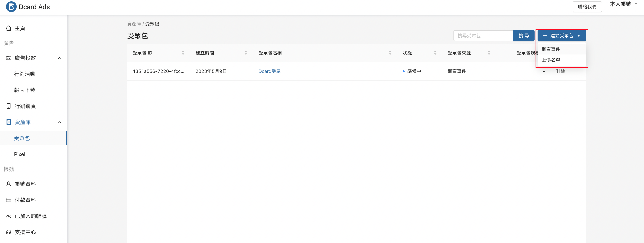Screen dimensions: 644x243
Task: Go to 主頁 in the sidebar
Action: pos(20,28)
